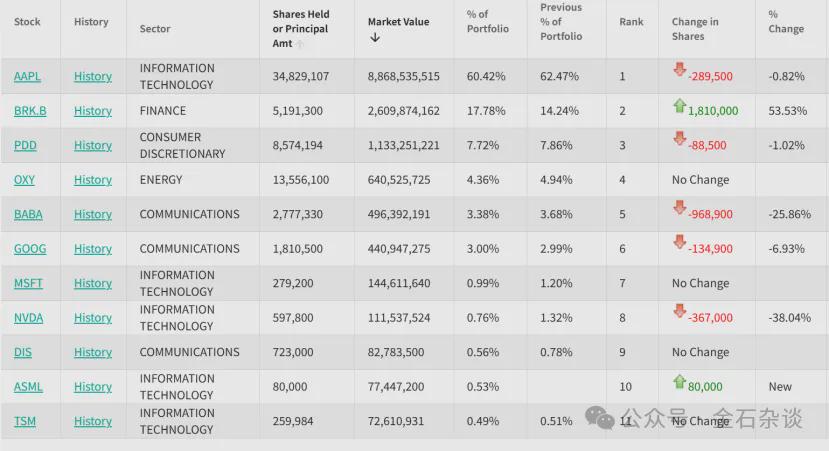829x451 pixels.
Task: Open the NVDA ticker link
Action: 28,318
